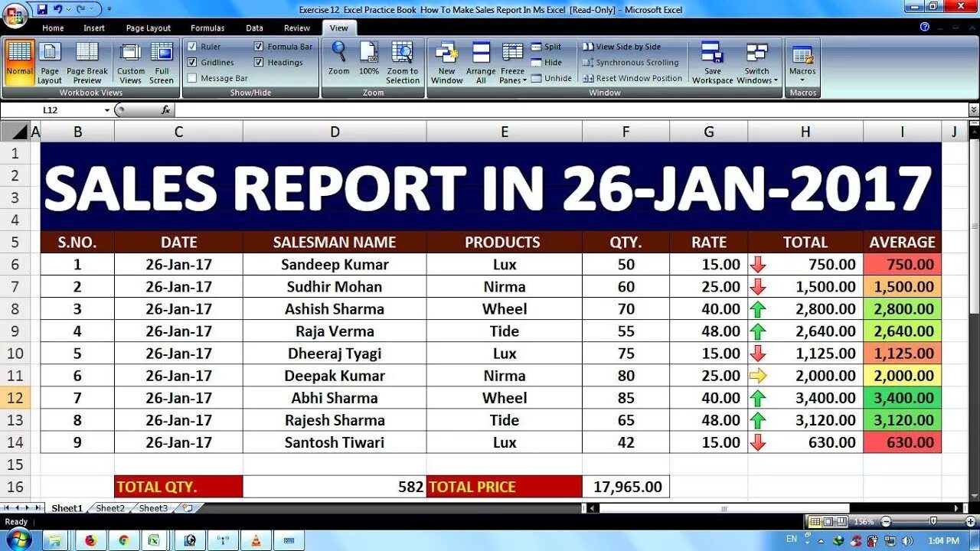Click Save icon in Quick Access Toolbar

[x=42, y=9]
